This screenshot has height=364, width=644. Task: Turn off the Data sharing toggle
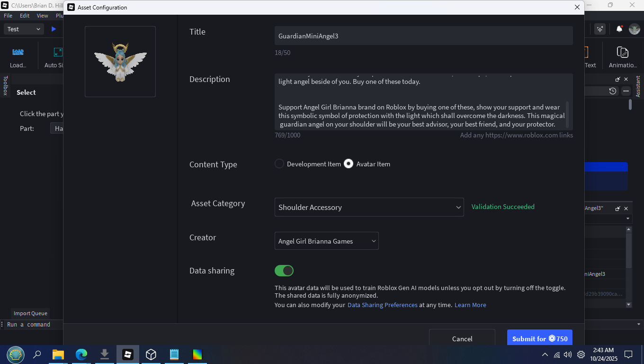tap(284, 271)
